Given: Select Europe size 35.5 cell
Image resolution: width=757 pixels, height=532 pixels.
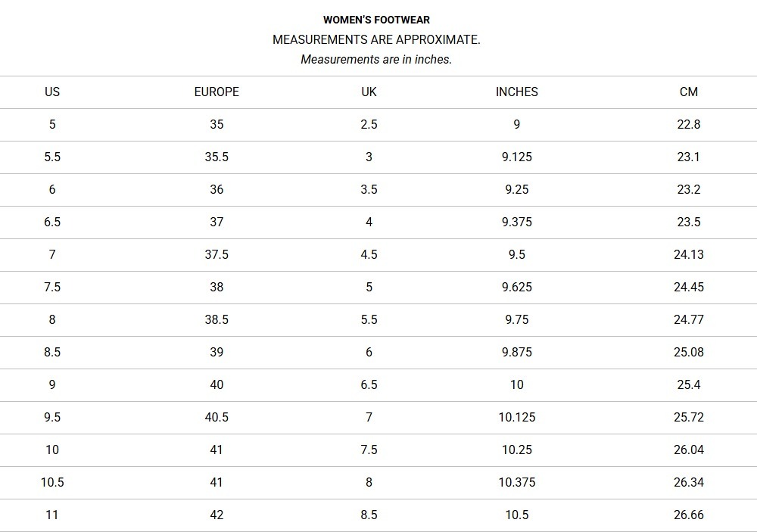Looking at the screenshot, I should click(217, 157).
